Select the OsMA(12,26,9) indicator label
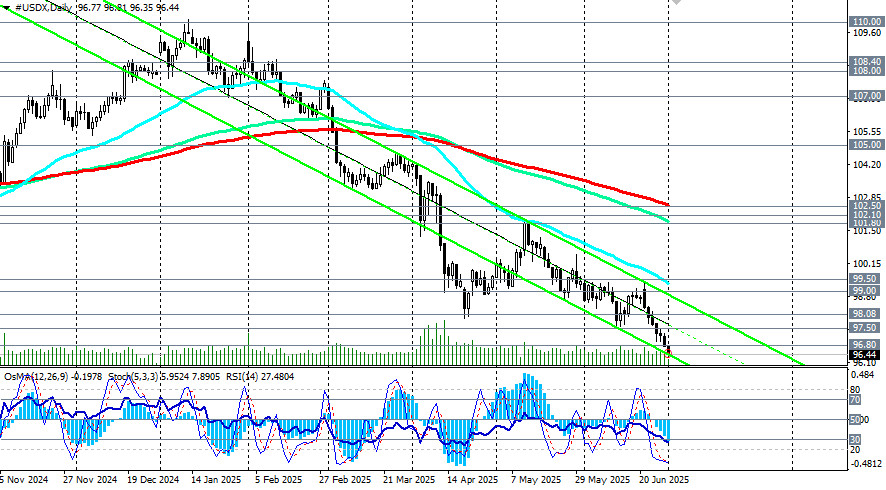This screenshot has height=490, width=886. coord(38,376)
